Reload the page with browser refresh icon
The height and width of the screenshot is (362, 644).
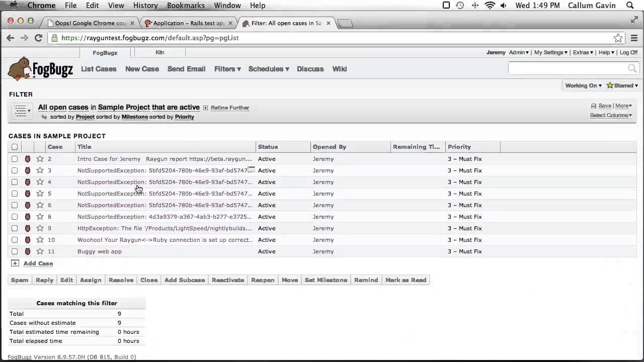pyautogui.click(x=38, y=38)
